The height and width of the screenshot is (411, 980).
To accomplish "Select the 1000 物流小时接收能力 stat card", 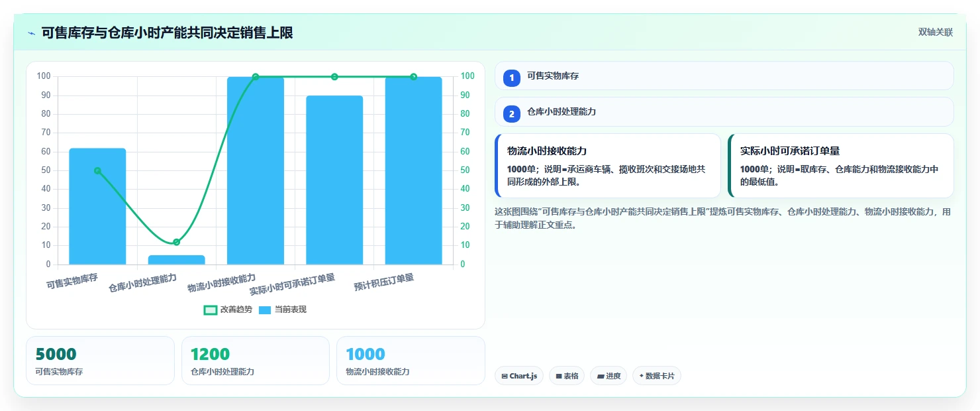I will pos(411,361).
